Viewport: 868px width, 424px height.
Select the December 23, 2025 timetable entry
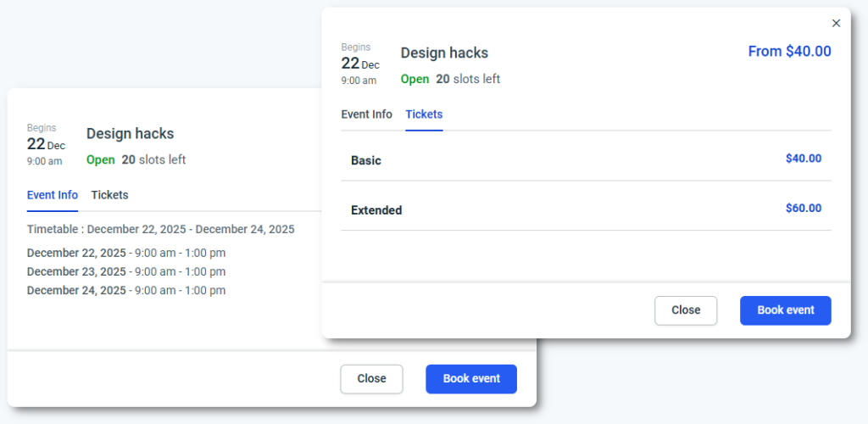(125, 271)
